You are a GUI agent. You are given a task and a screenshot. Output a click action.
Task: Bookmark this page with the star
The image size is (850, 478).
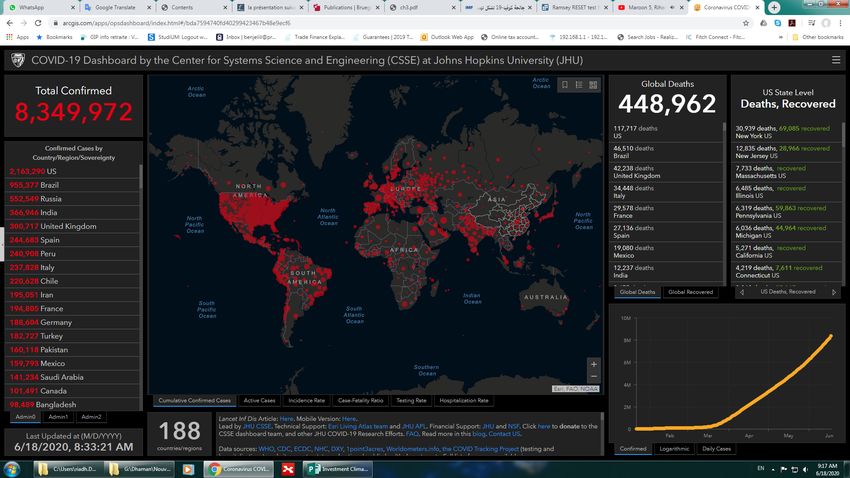[746, 23]
